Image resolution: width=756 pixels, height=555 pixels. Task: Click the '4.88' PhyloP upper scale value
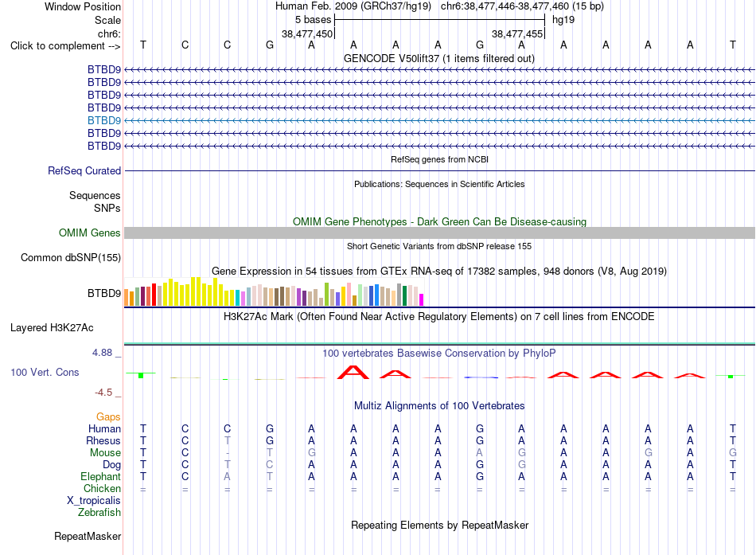tap(102, 353)
